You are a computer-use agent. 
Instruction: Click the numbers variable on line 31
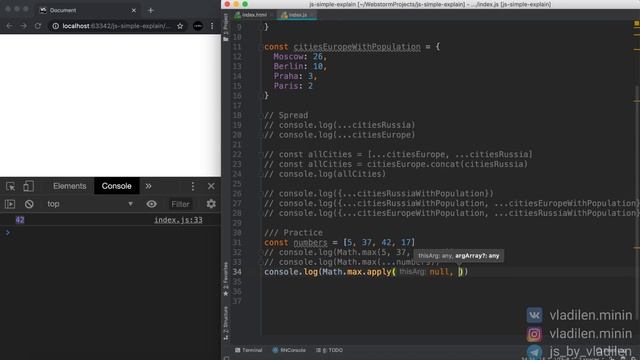[x=310, y=242]
